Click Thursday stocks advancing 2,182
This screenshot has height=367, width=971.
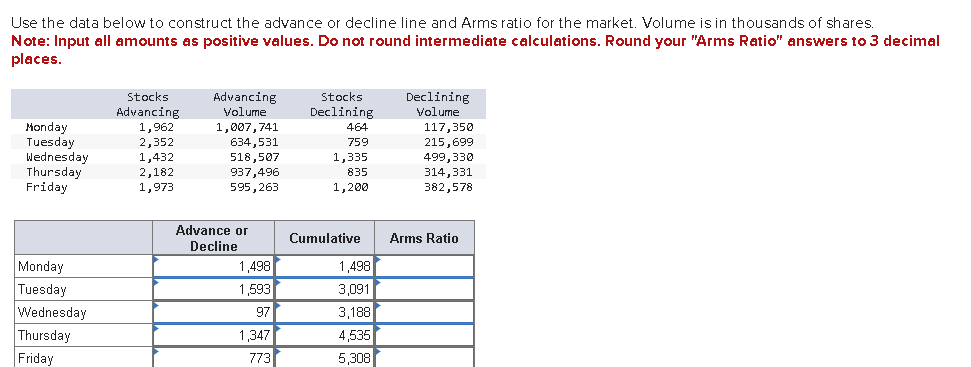pyautogui.click(x=156, y=172)
